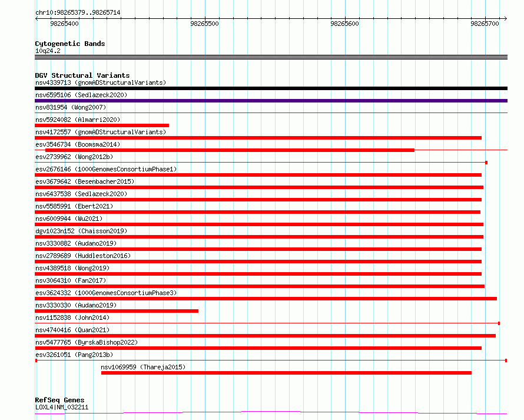Viewport: 524px width, 420px height.
Task: Open the esv3261051 Pang2013b label
Action: [x=74, y=355]
